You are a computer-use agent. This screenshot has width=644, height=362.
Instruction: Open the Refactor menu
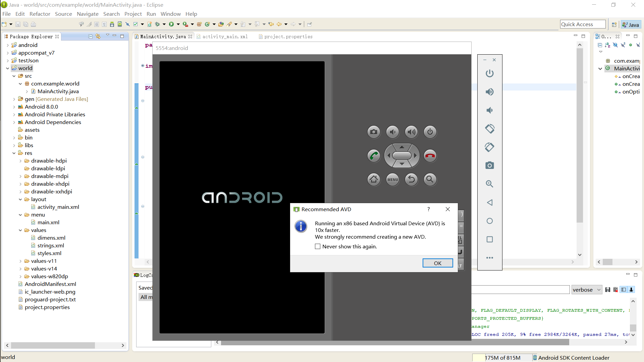pos(40,14)
